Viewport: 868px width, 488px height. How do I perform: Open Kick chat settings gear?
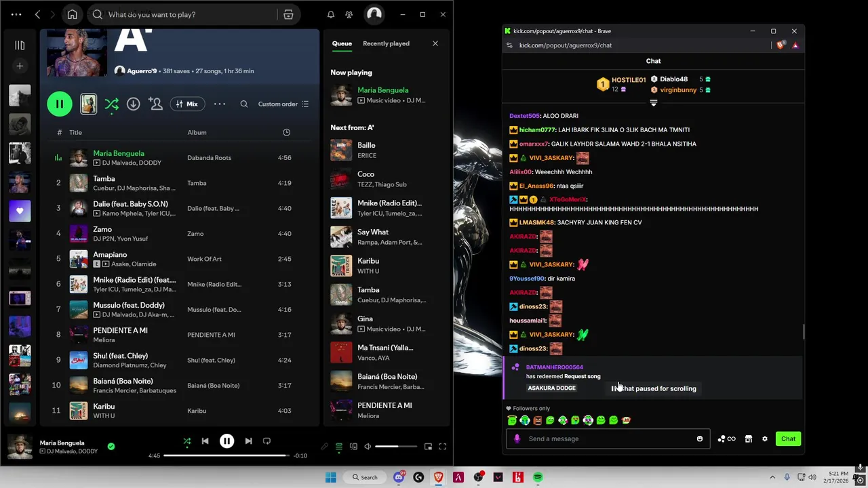coord(764,439)
